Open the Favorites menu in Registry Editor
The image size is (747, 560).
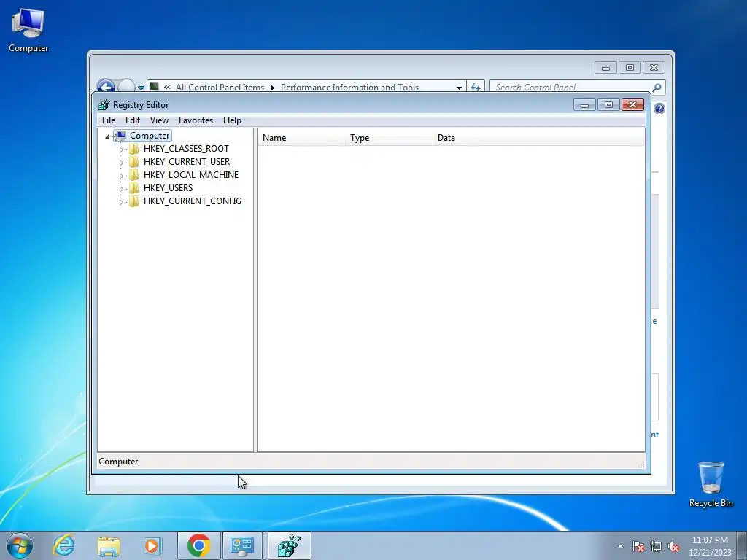(196, 120)
